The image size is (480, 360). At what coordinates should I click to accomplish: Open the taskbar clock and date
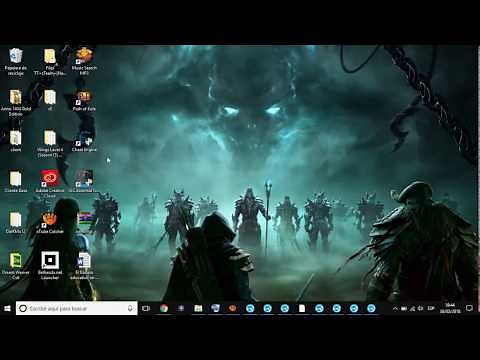(450, 308)
